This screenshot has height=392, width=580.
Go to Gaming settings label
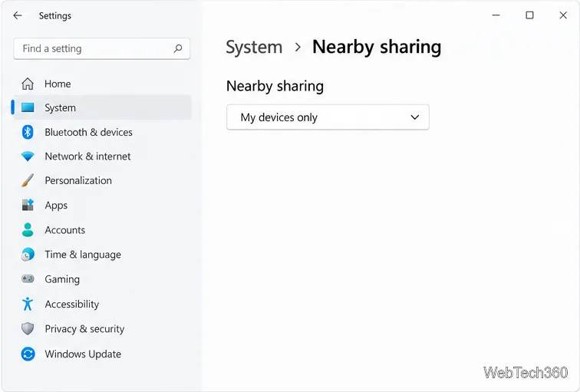(62, 279)
